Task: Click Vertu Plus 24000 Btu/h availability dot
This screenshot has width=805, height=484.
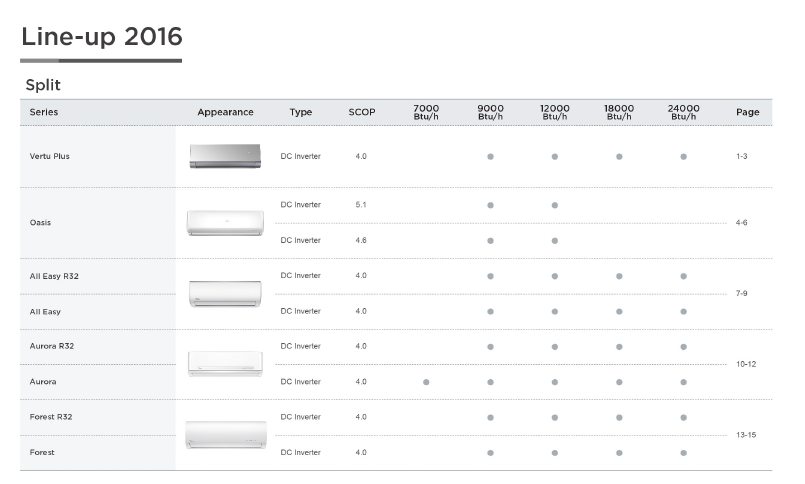Action: [x=683, y=157]
